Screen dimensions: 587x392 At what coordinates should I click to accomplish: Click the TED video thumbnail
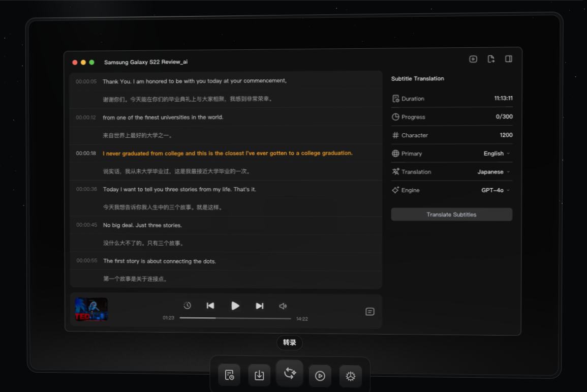(x=91, y=309)
